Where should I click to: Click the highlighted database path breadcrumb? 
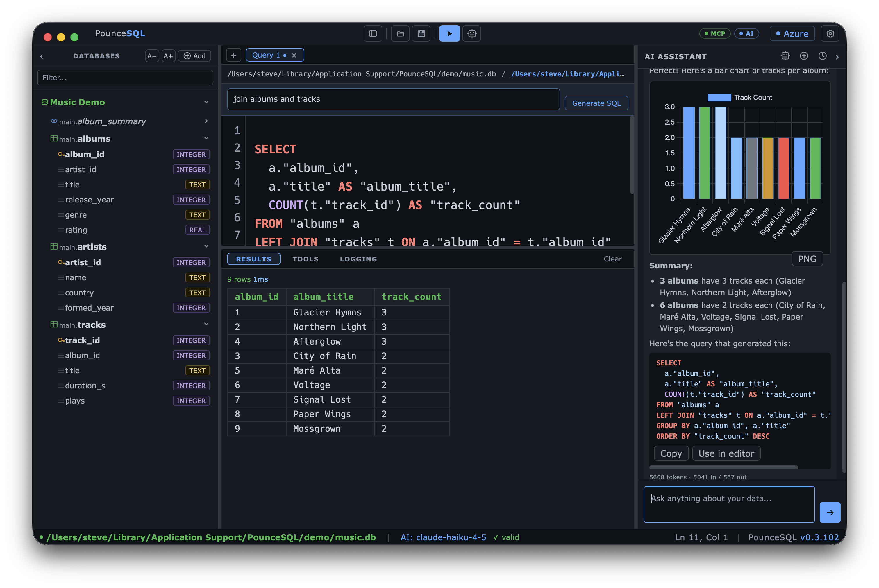tap(568, 74)
